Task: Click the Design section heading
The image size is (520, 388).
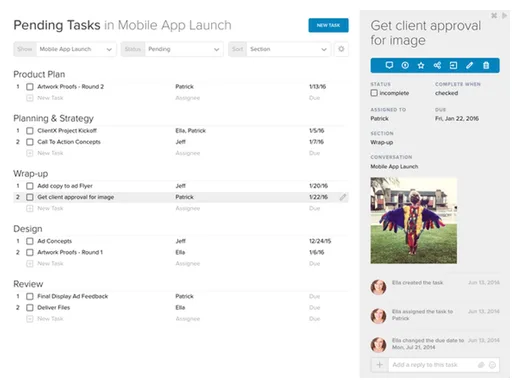Action: [28, 229]
